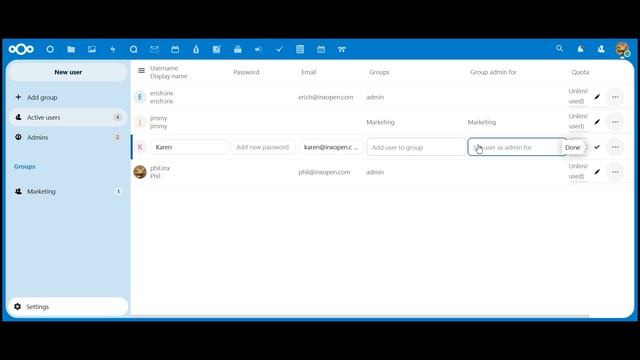Open the 'Add user to group' selector

pyautogui.click(x=416, y=147)
